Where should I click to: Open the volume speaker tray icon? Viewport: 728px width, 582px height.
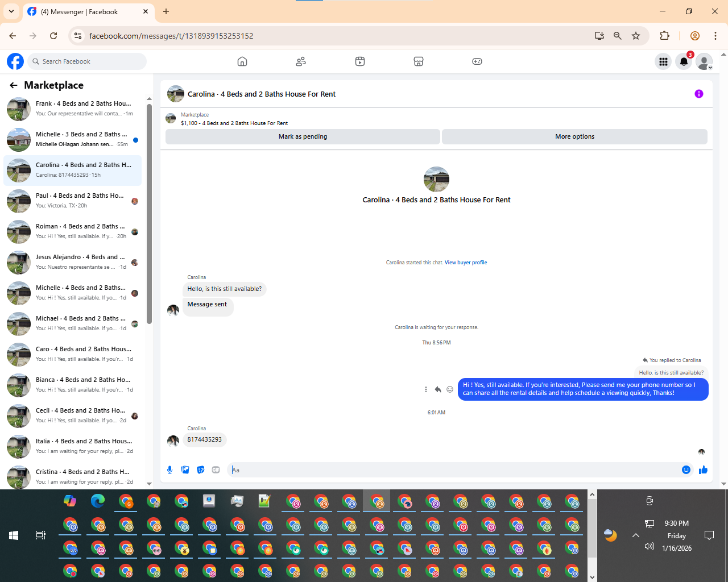click(650, 546)
